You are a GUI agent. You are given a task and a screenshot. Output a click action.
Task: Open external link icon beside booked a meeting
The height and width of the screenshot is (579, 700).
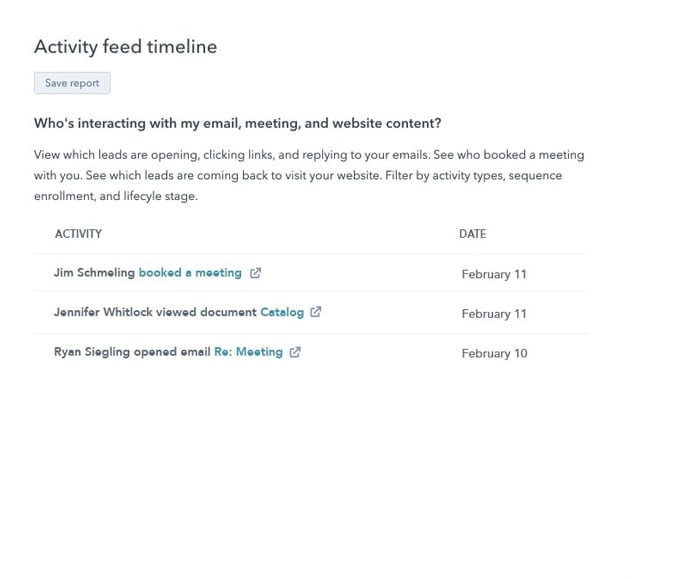click(255, 273)
